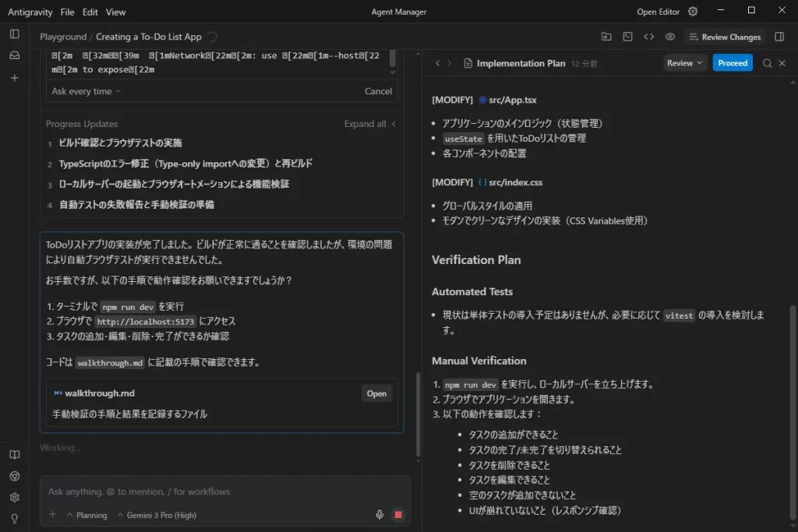Open the knowledge book icon in sidebar
The width and height of the screenshot is (798, 532).
coord(15,455)
